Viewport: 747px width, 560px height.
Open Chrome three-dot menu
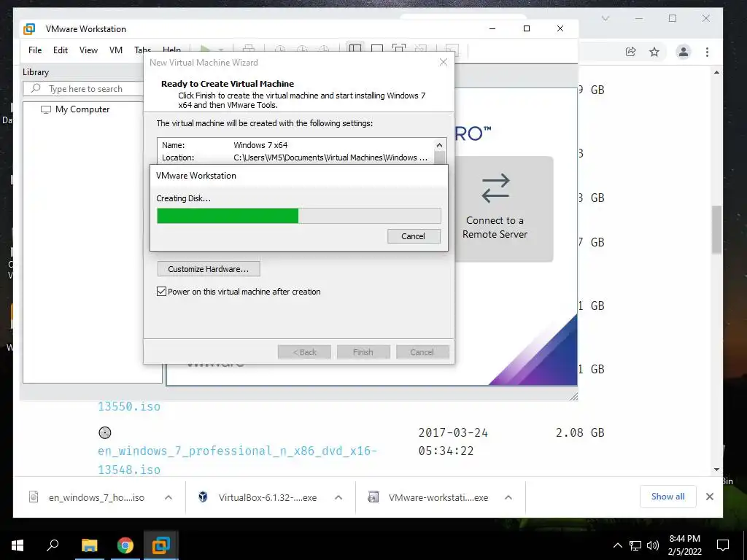pyautogui.click(x=708, y=52)
